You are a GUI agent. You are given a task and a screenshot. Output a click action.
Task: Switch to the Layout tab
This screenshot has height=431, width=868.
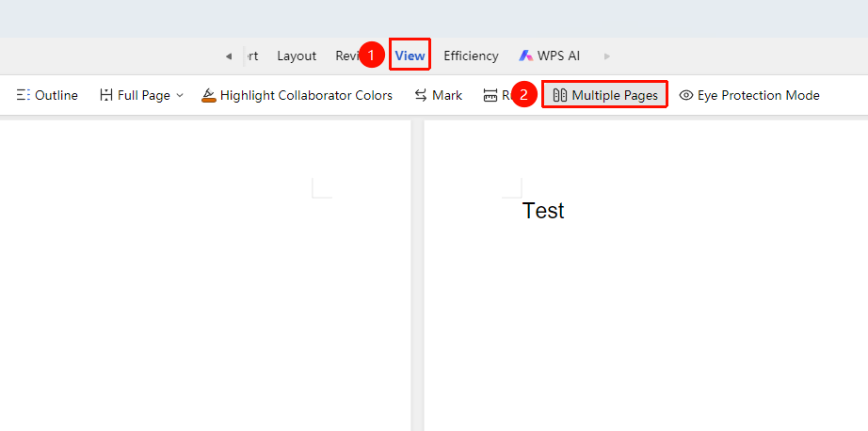point(297,56)
